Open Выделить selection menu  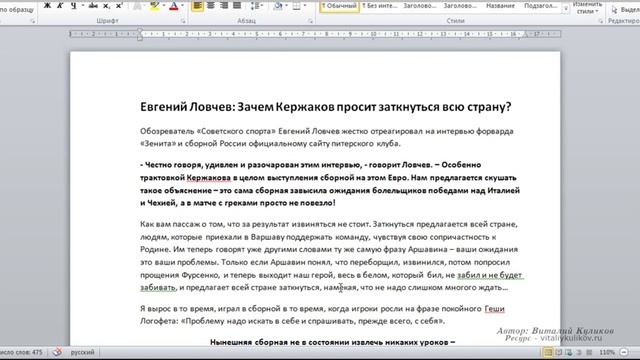tap(627, 9)
